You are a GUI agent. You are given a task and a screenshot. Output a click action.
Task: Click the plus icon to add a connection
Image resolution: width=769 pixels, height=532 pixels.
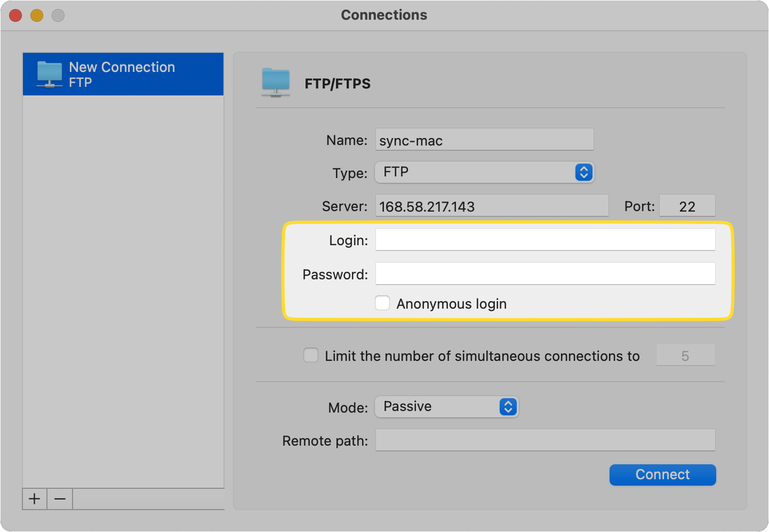coord(34,499)
